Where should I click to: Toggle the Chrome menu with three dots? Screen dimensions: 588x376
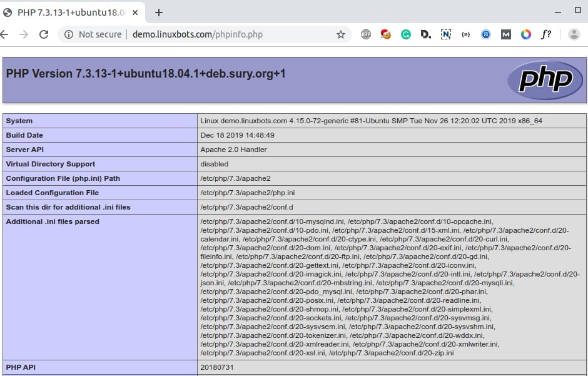pyautogui.click(x=585, y=34)
